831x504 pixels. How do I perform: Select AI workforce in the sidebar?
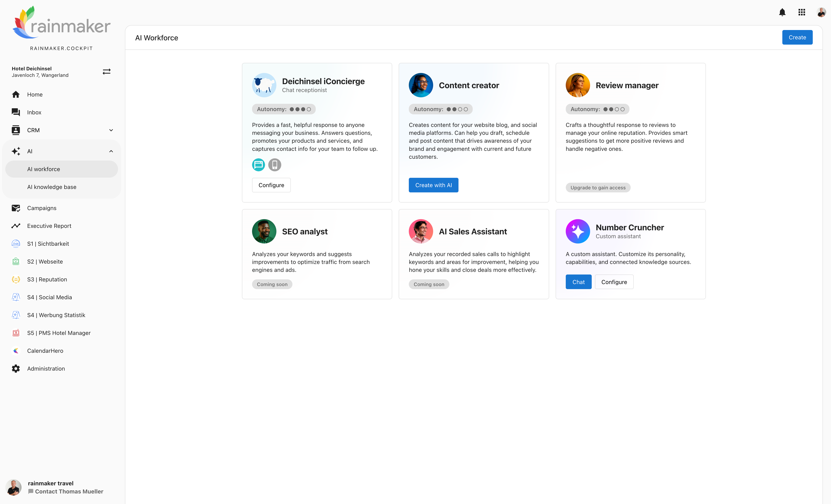click(44, 169)
